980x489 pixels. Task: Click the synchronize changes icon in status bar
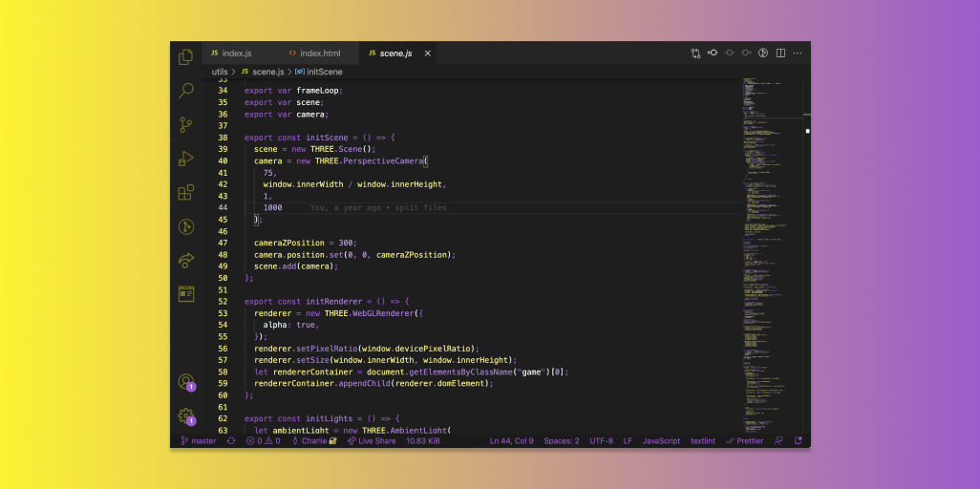coord(231,441)
